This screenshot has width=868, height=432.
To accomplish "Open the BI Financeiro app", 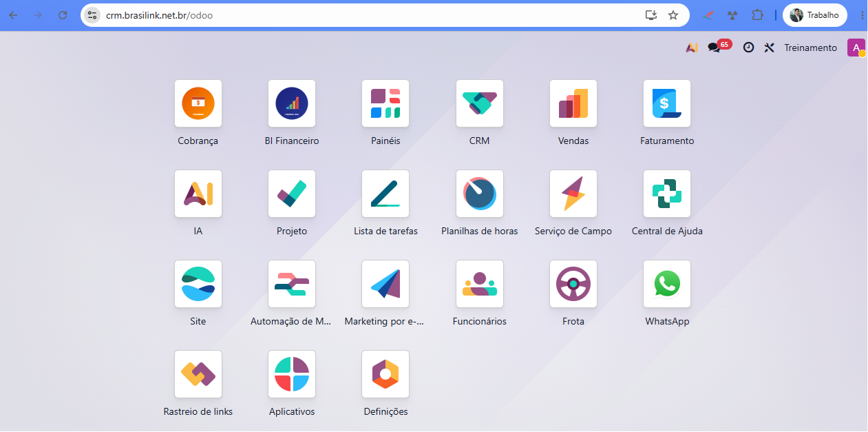I will point(292,103).
